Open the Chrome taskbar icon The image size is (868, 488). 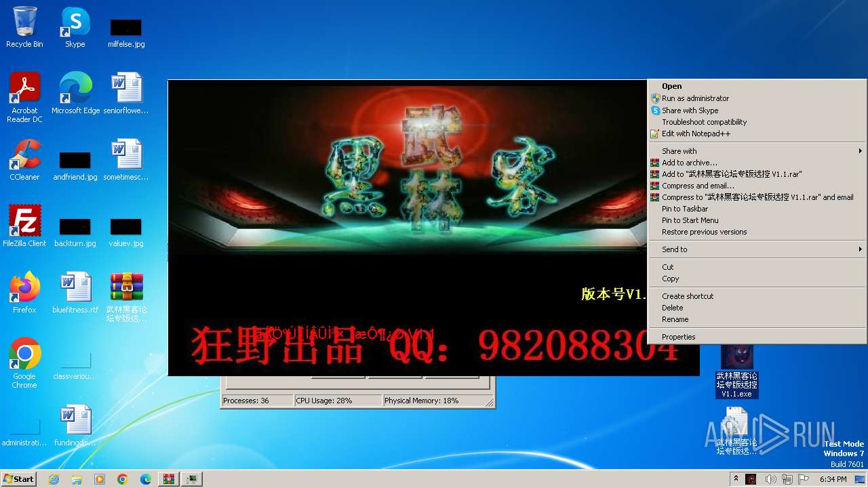click(x=123, y=479)
